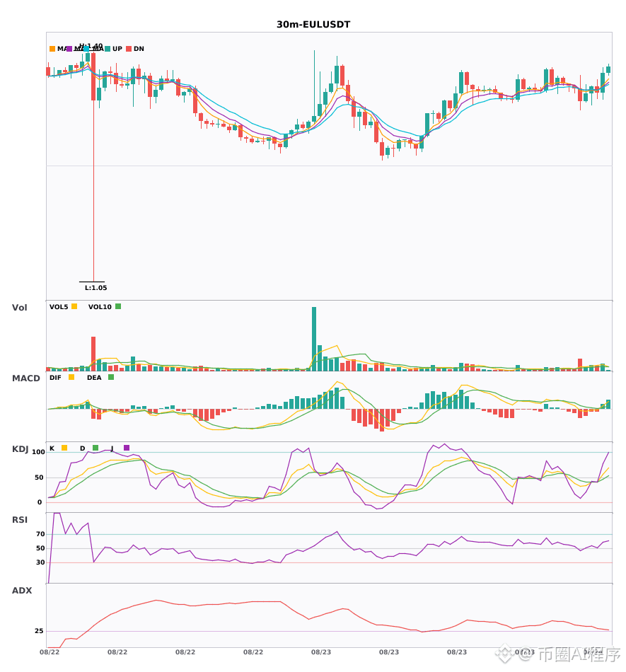Click the RSI 30 axis label
The height and width of the screenshot is (672, 626).
pyautogui.click(x=40, y=562)
